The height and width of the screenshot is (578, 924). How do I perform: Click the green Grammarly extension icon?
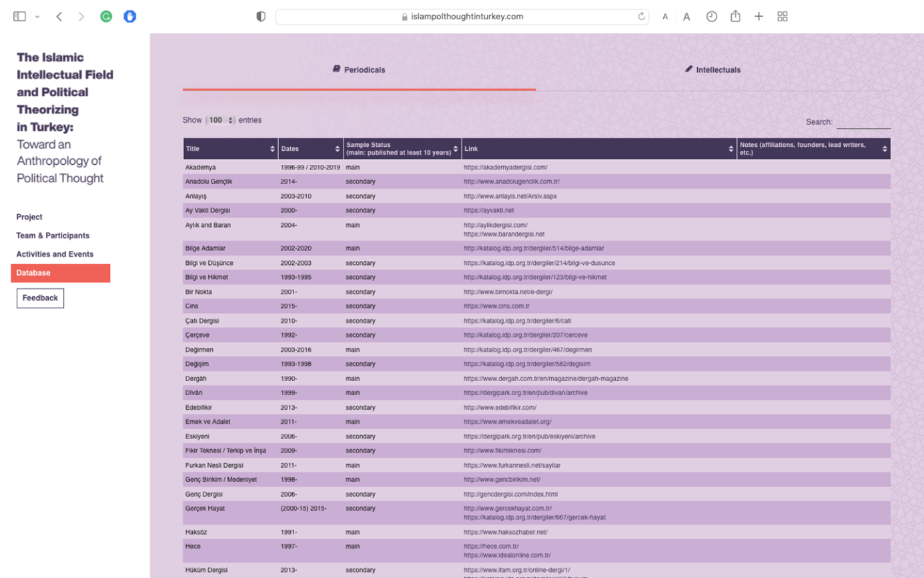pos(106,17)
